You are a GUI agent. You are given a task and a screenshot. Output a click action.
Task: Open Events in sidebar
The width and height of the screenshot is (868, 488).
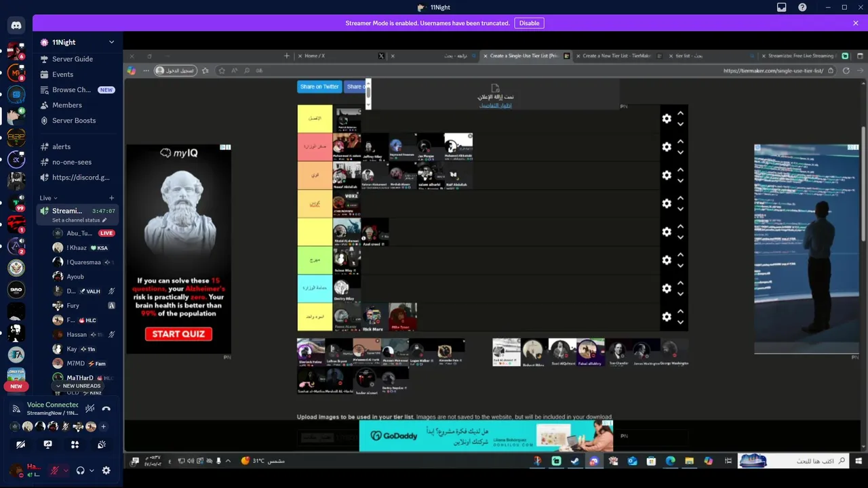[78, 75]
